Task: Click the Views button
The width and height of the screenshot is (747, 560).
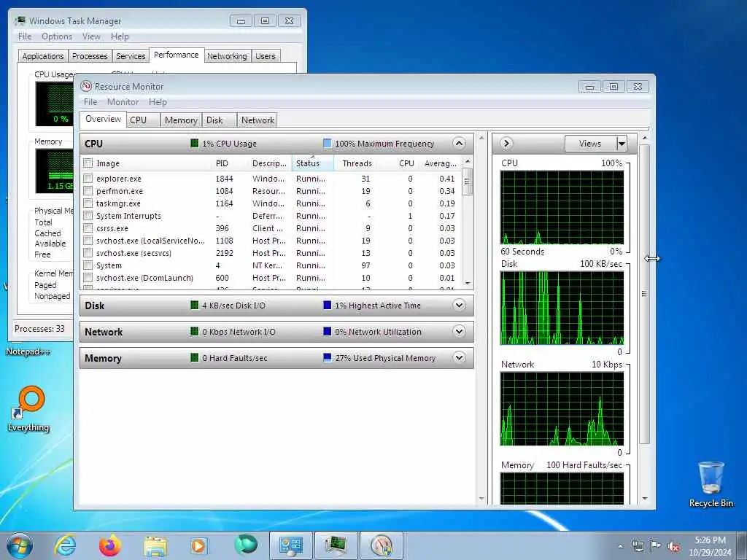Action: [590, 144]
